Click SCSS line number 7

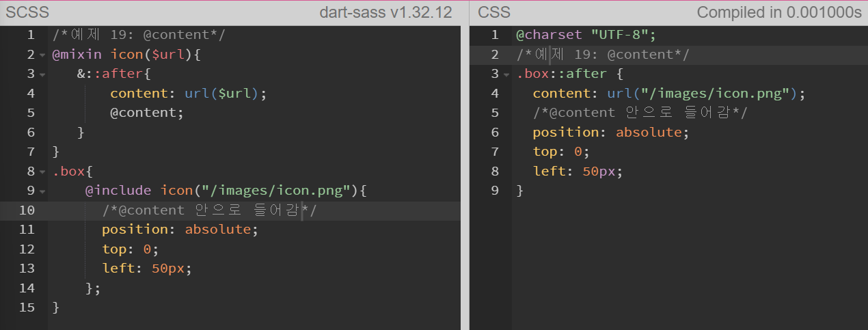coord(31,152)
